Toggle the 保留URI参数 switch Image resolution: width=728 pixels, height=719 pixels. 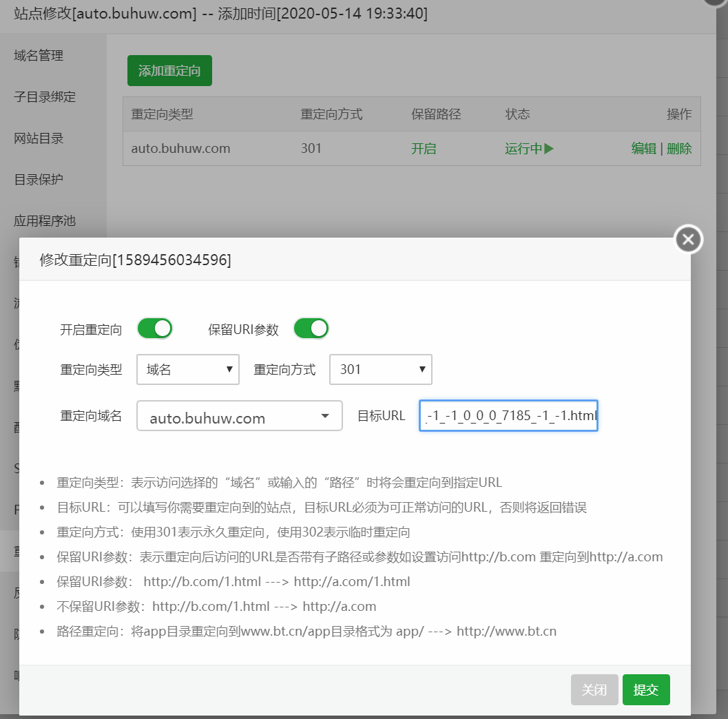pos(311,329)
